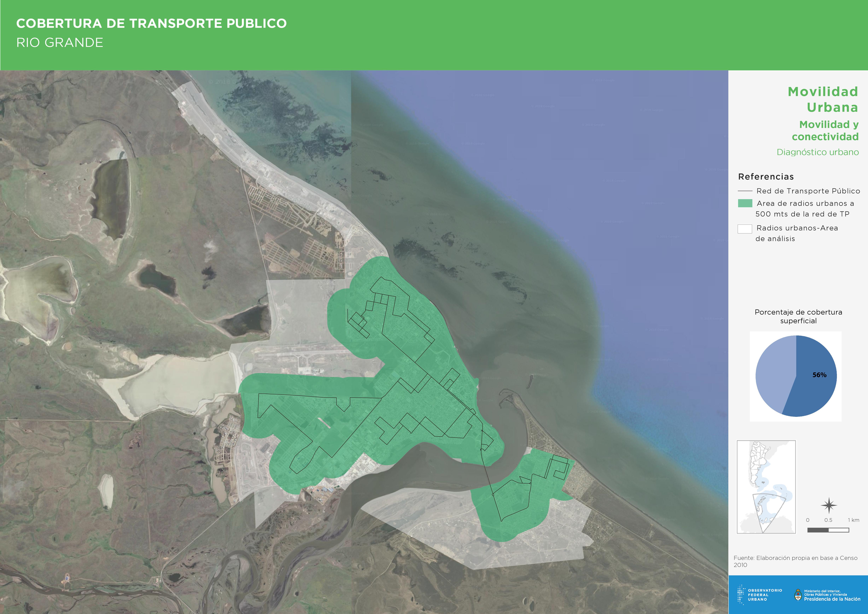The width and height of the screenshot is (868, 614).
Task: Click 'Area de radios urbanos a' legend text
Action: (x=805, y=204)
